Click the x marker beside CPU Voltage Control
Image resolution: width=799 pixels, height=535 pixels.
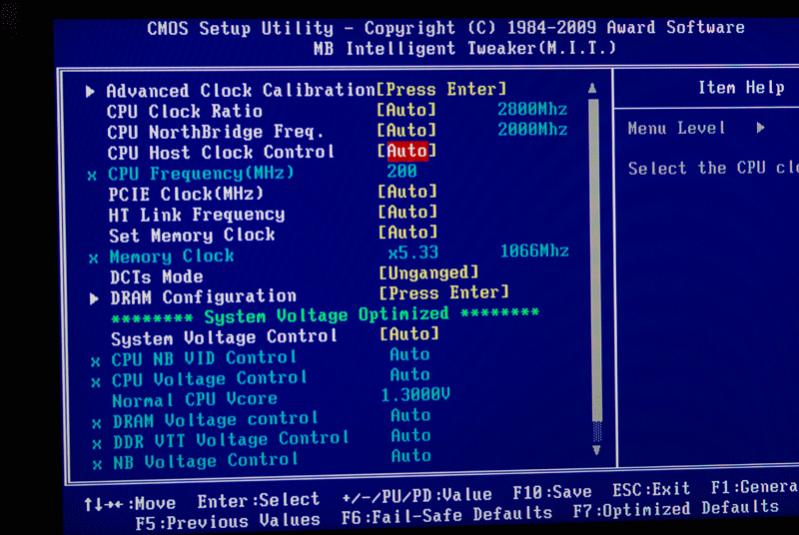[96, 383]
